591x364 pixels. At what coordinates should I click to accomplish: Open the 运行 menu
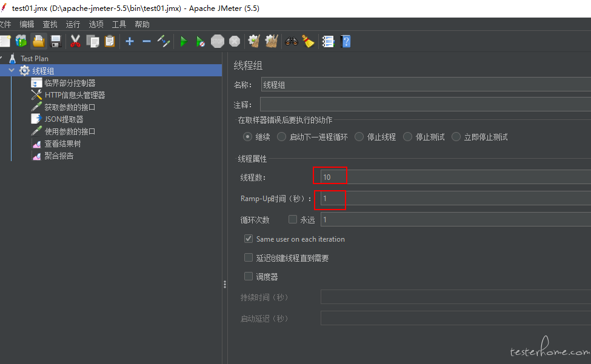point(73,24)
